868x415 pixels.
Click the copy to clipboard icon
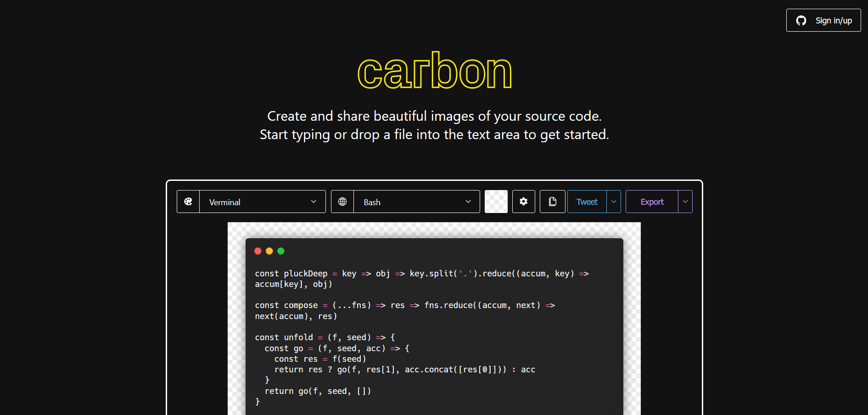click(553, 202)
